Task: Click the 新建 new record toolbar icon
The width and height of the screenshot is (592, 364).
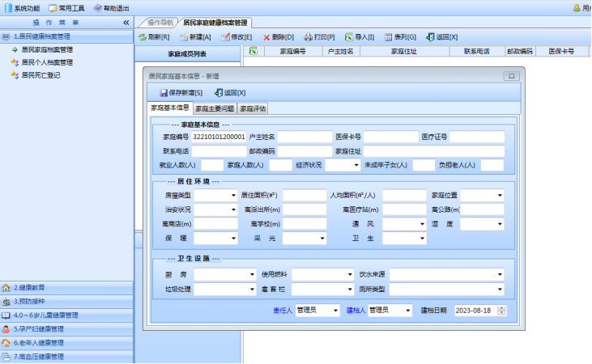Action: [184, 37]
